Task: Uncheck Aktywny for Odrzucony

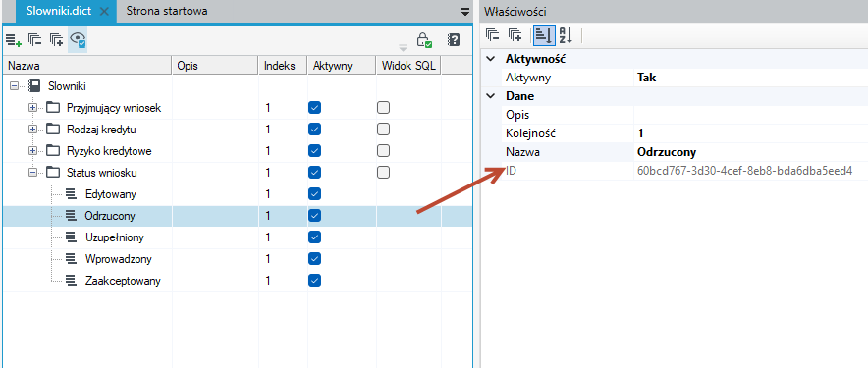Action: 314,216
